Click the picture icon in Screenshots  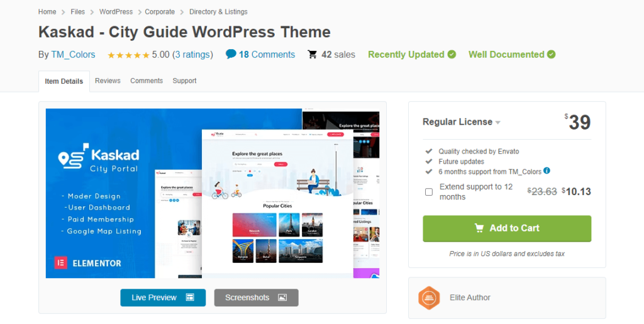pos(282,298)
